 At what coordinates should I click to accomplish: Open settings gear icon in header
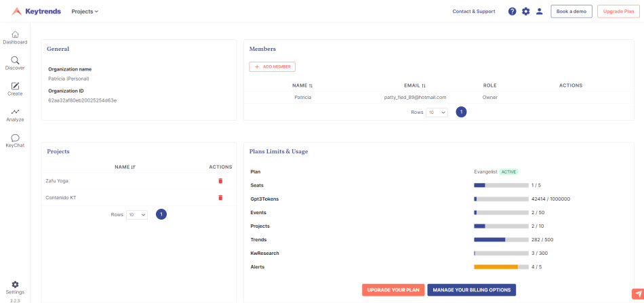point(526,12)
